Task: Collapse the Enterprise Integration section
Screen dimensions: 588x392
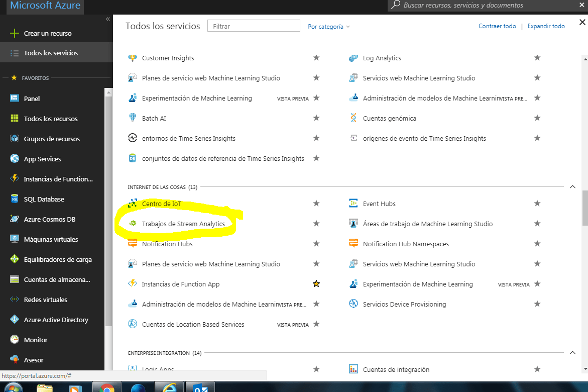Action: tap(572, 353)
